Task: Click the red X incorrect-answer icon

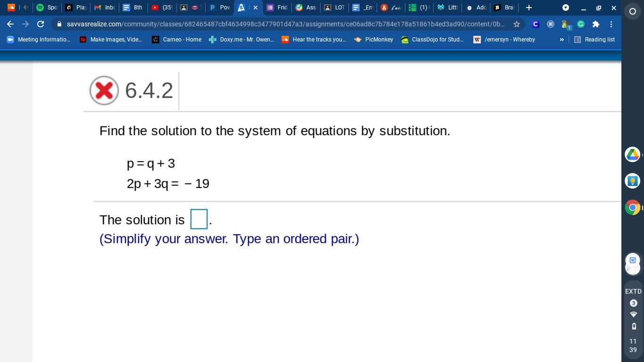Action: point(104,90)
